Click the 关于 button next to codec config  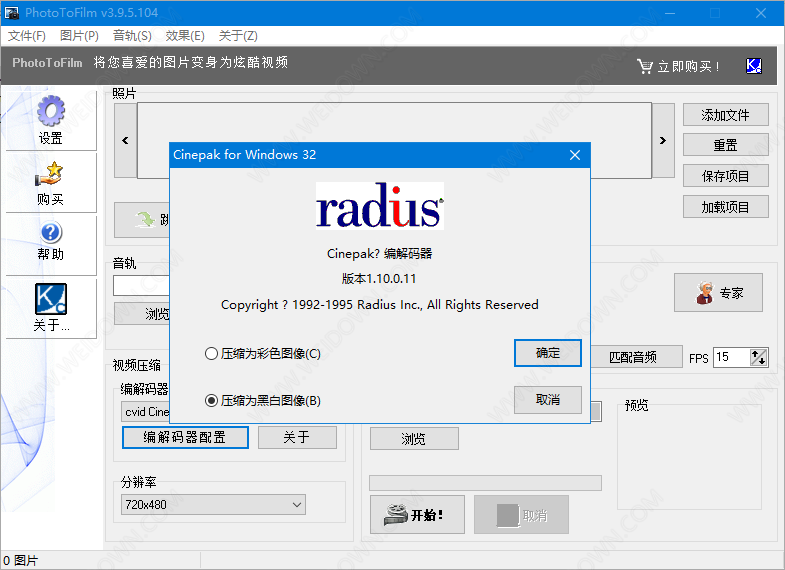297,437
